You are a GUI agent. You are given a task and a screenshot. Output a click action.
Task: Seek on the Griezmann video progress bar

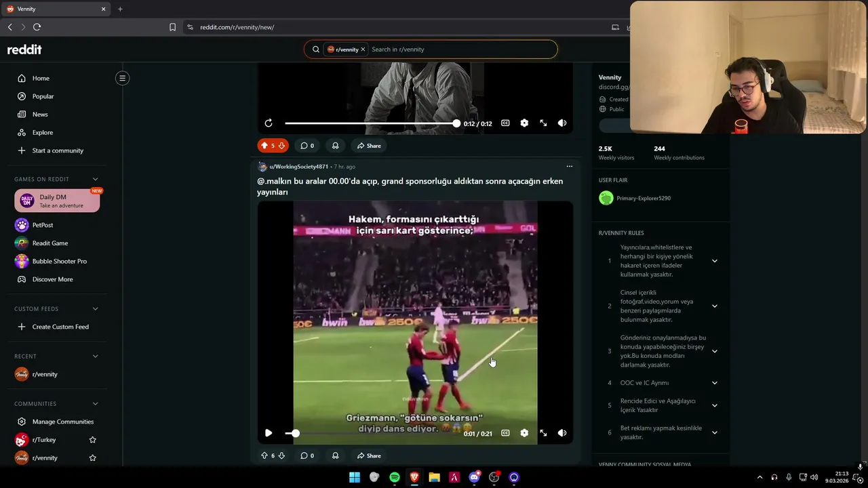pyautogui.click(x=371, y=433)
